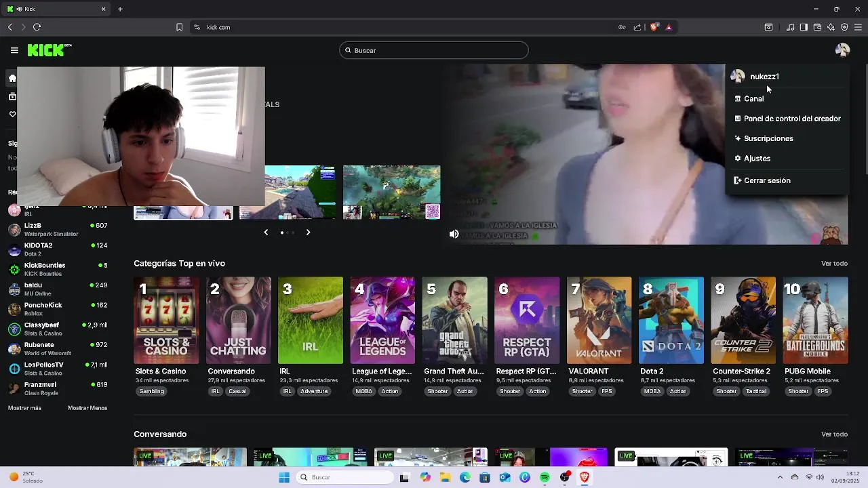The image size is (868, 488).
Task: Click the Gambling tag under Slots & Casino
Action: 151,392
